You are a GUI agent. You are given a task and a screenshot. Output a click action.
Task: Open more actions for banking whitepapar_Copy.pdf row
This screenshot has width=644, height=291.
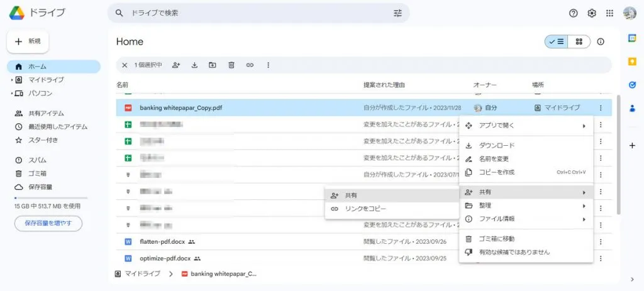[x=601, y=108]
